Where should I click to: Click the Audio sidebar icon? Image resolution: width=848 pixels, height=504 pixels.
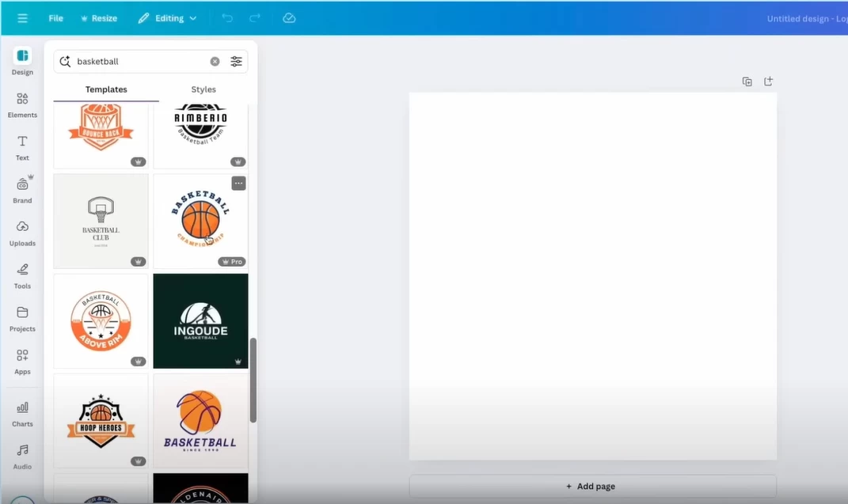pos(22,455)
